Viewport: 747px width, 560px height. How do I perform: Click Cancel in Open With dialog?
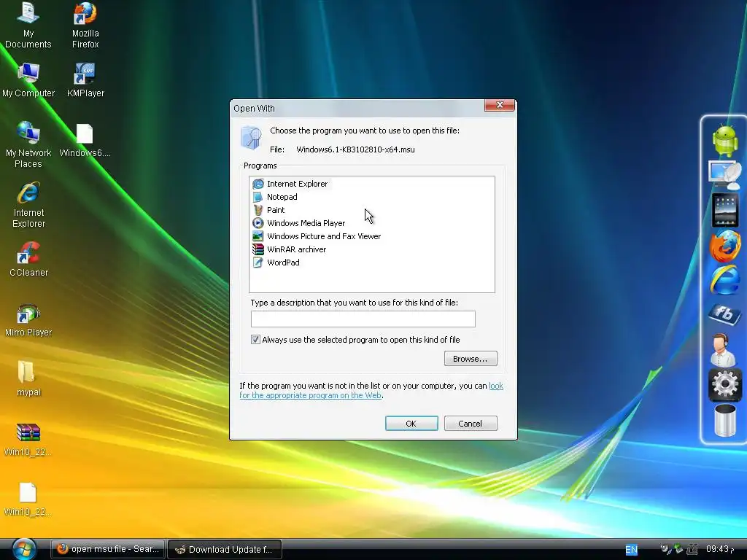471,424
